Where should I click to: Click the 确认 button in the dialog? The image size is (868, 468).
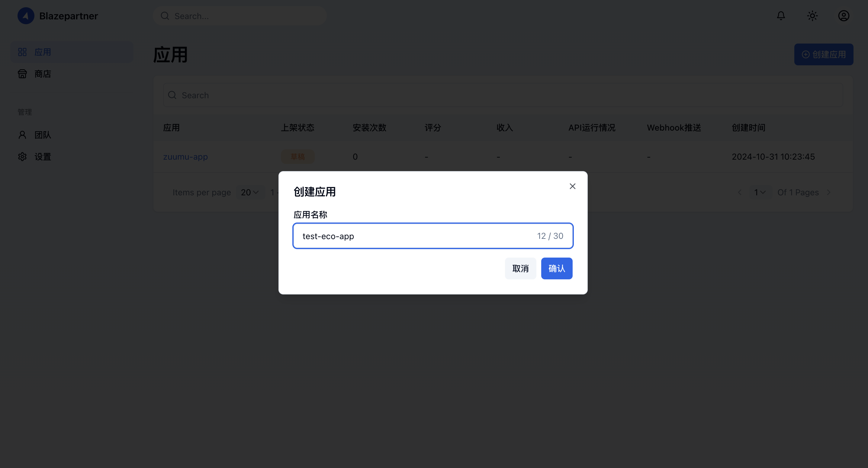[557, 268]
